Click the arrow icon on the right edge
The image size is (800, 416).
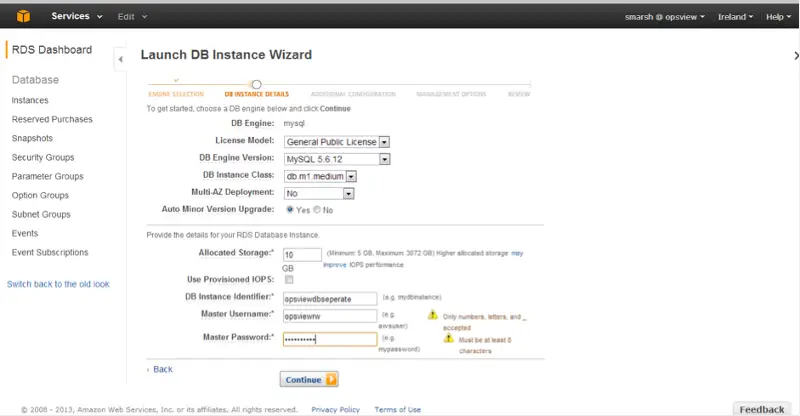(796, 55)
